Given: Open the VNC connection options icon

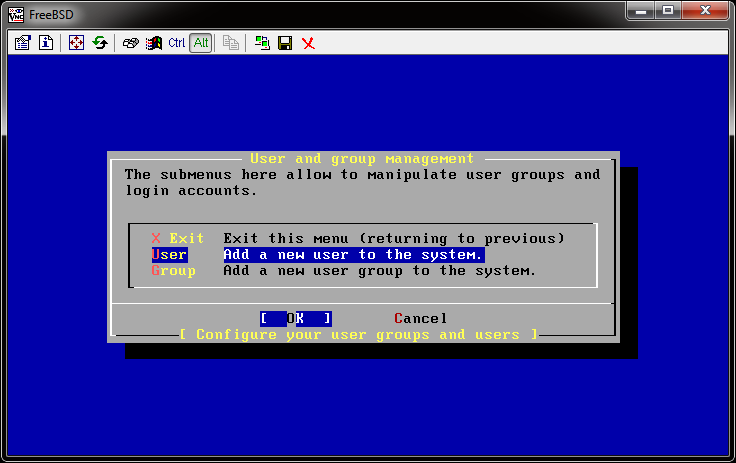Looking at the screenshot, I should [23, 43].
